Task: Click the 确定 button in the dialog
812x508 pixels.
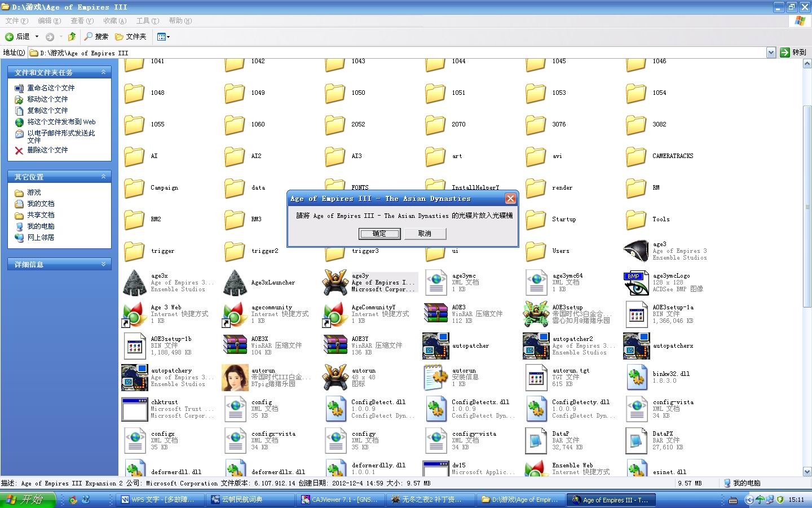Action: (379, 234)
